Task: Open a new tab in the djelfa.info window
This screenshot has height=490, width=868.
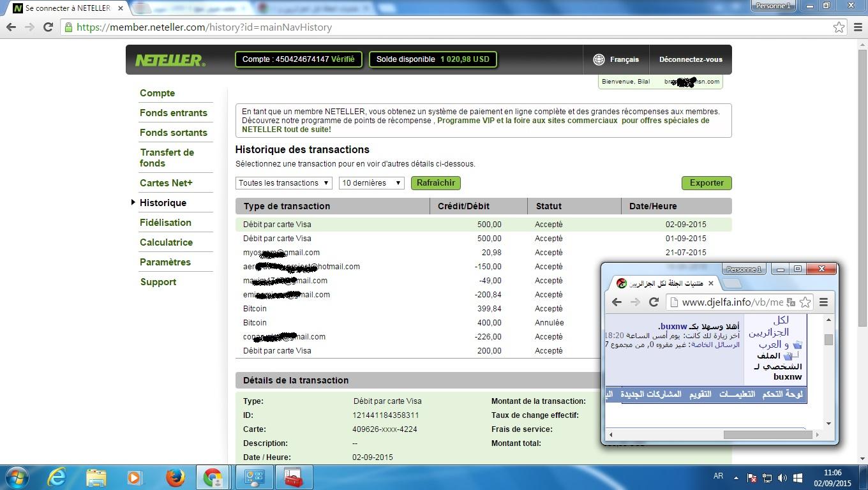Action: (733, 283)
